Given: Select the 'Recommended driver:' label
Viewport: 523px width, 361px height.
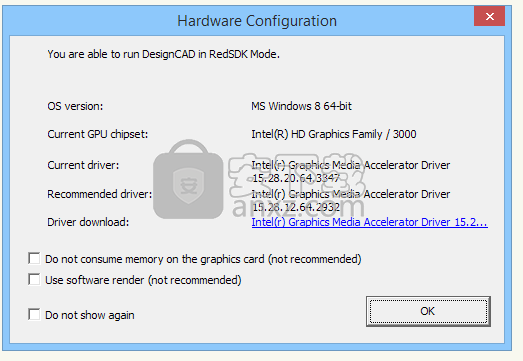Looking at the screenshot, I should tap(100, 194).
